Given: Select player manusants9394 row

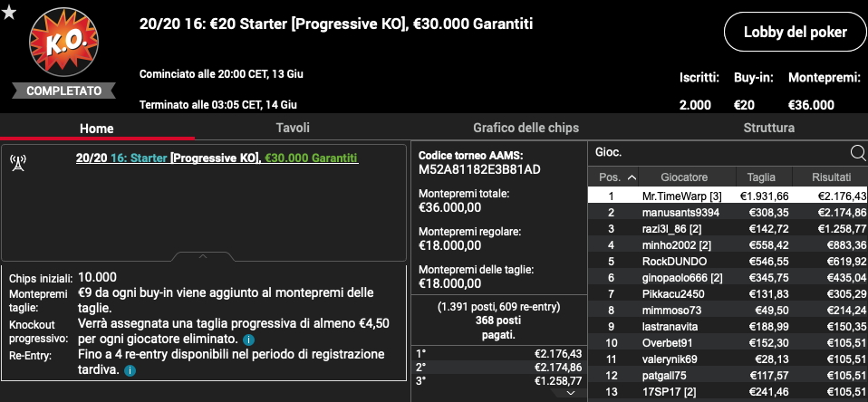Looking at the screenshot, I should (728, 213).
